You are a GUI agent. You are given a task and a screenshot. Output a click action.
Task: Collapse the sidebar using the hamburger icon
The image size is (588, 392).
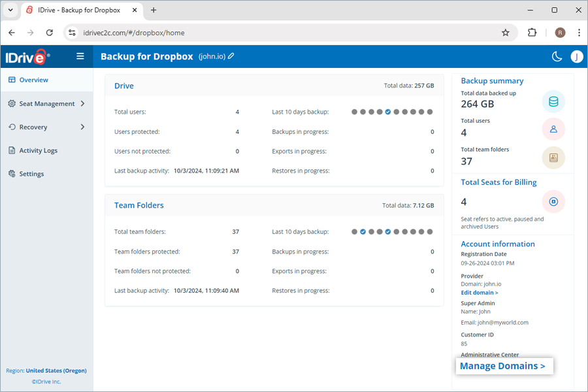(x=80, y=56)
